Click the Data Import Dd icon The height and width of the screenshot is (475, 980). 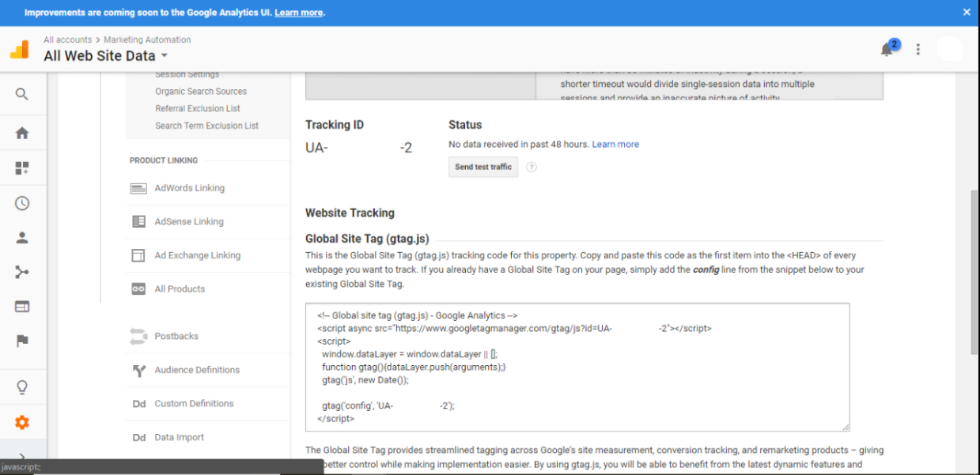(x=139, y=438)
